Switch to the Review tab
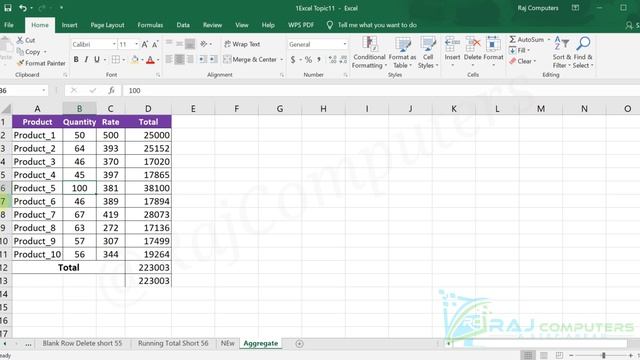This screenshot has height=360, width=640. (x=212, y=25)
